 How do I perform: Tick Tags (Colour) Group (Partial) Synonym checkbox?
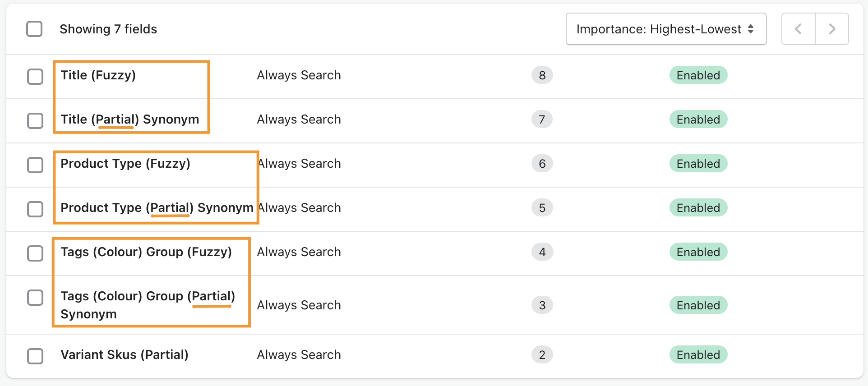point(35,298)
